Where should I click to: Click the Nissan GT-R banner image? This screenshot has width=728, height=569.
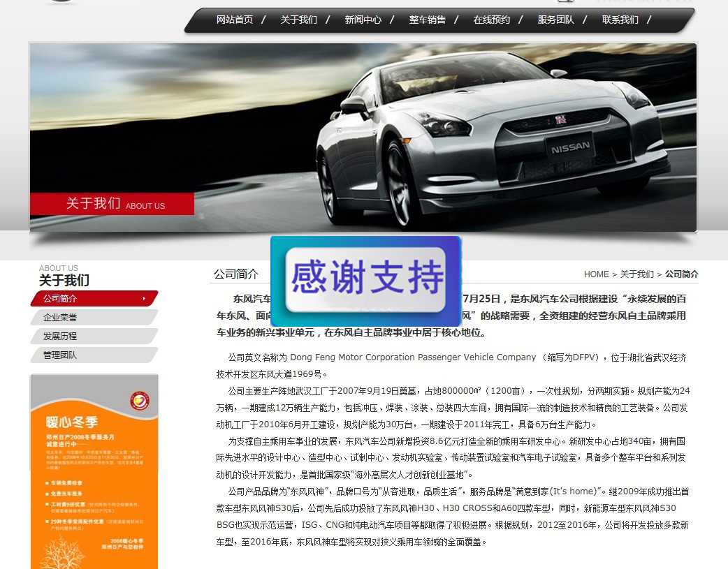[363, 138]
